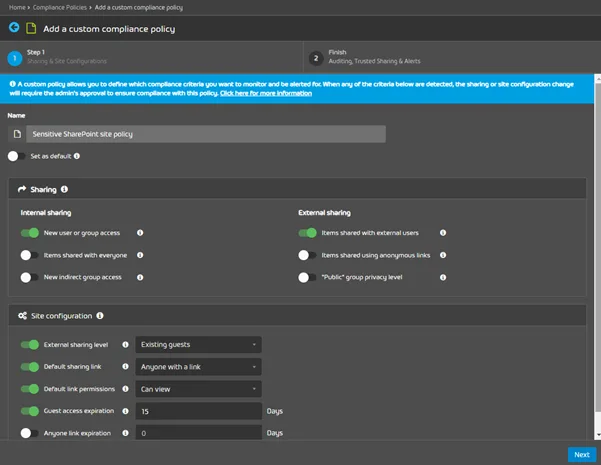Screen dimensions: 601x465
Task: Open the Can view dropdown
Action: [199, 389]
